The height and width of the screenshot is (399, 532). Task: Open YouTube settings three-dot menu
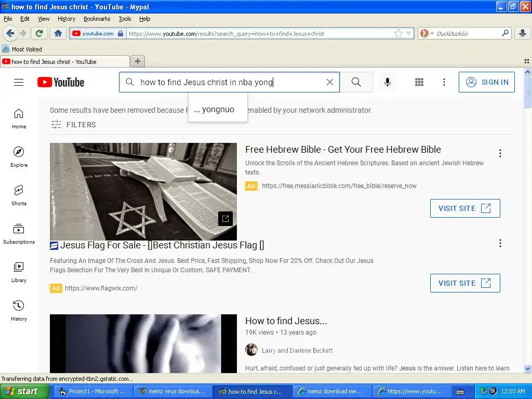[444, 82]
